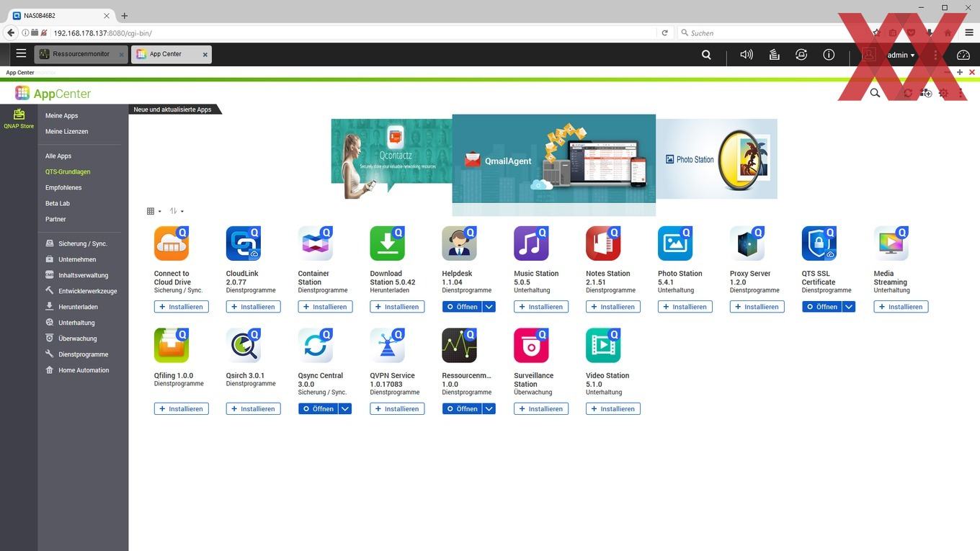980x551 pixels.
Task: Click the Photo Station app icon
Action: tap(675, 243)
